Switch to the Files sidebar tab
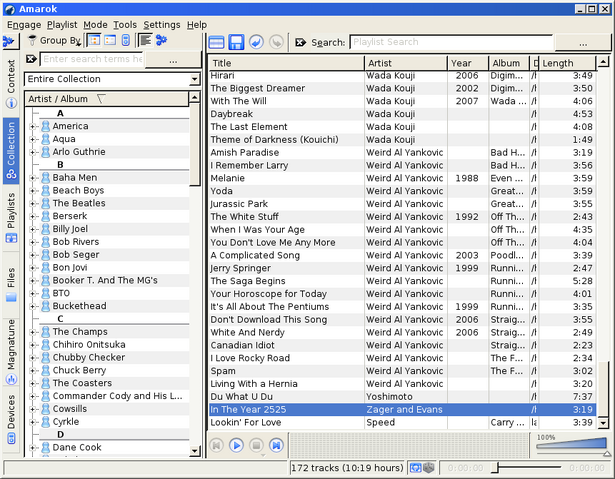The image size is (615, 479). pyautogui.click(x=11, y=284)
